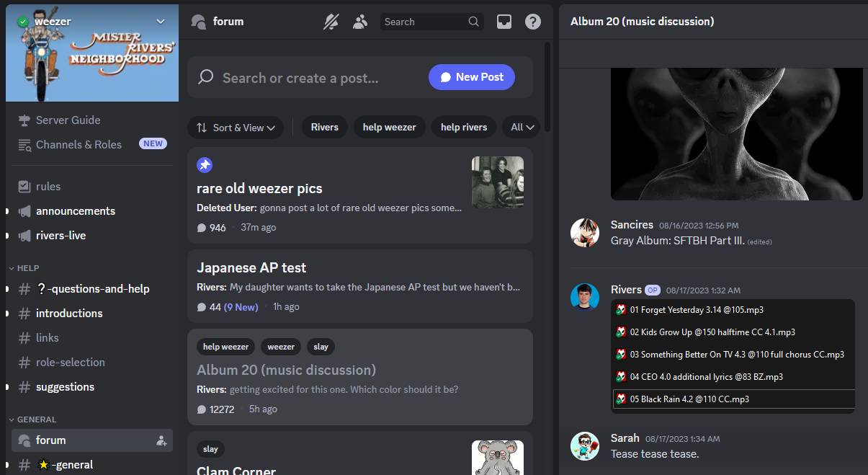The width and height of the screenshot is (868, 475).
Task: Open 05 Black Rain mp3 file link
Action: [689, 399]
